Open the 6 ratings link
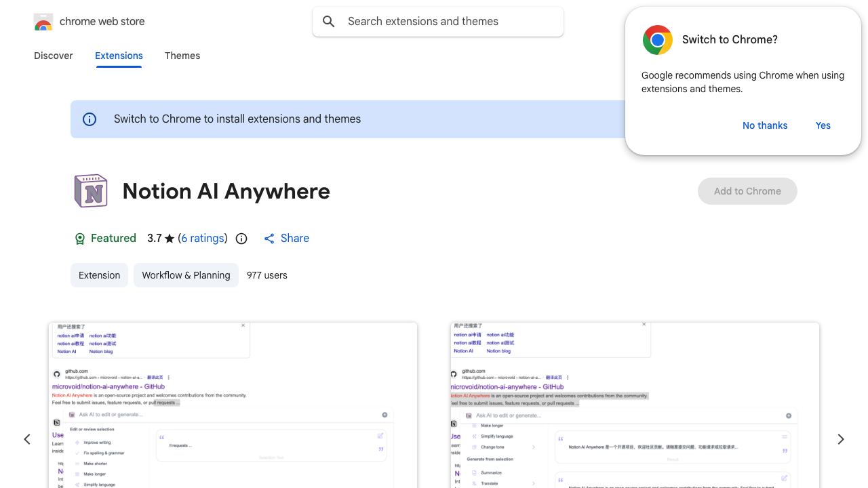Viewport: 868px width, 488px height. [203, 239]
